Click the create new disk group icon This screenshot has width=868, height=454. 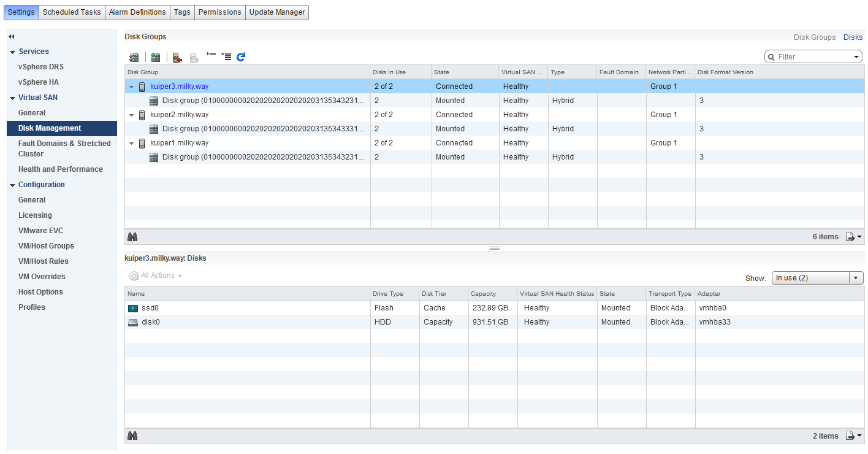(156, 57)
